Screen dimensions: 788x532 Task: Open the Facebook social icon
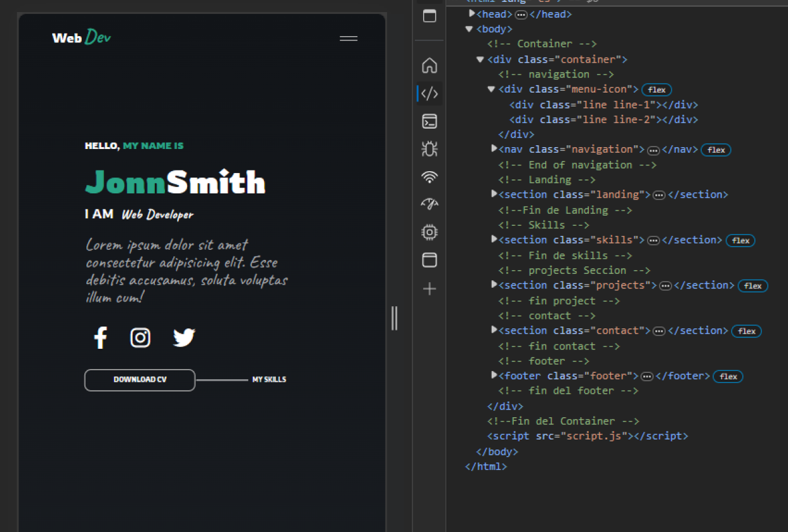pyautogui.click(x=100, y=338)
